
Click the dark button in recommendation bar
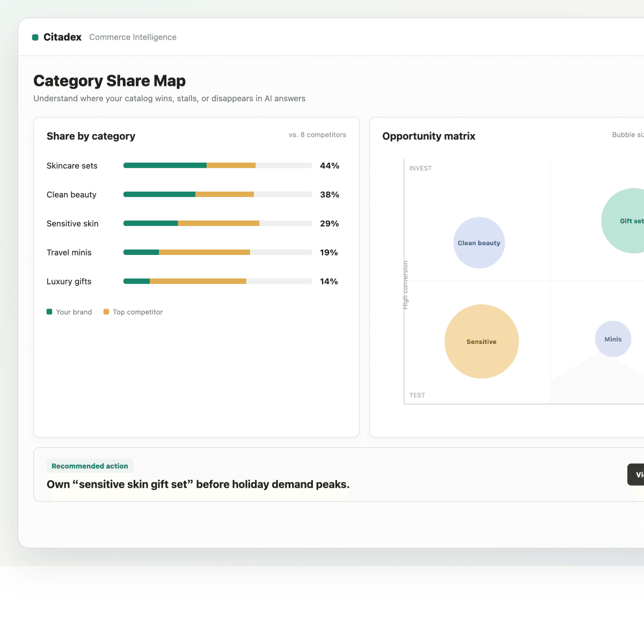636,474
